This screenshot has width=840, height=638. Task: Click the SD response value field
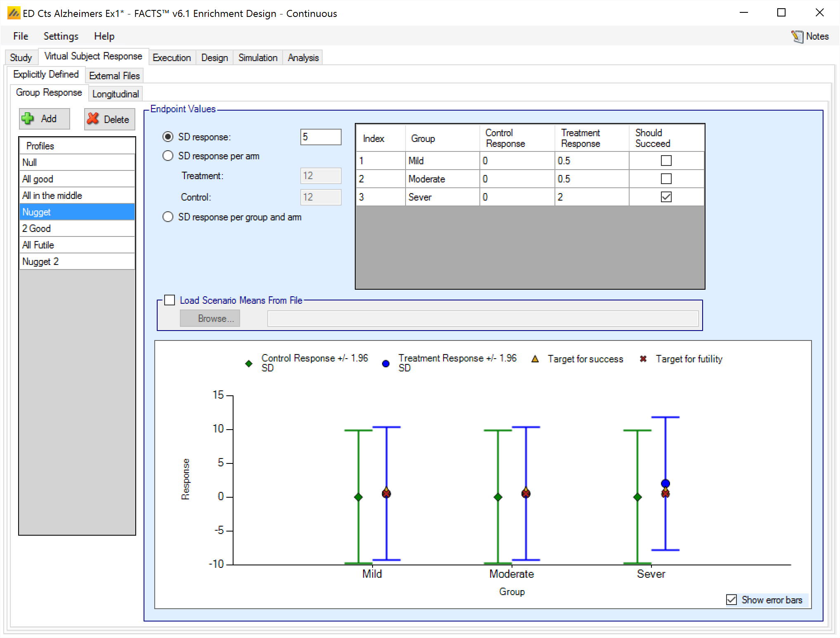click(x=321, y=137)
